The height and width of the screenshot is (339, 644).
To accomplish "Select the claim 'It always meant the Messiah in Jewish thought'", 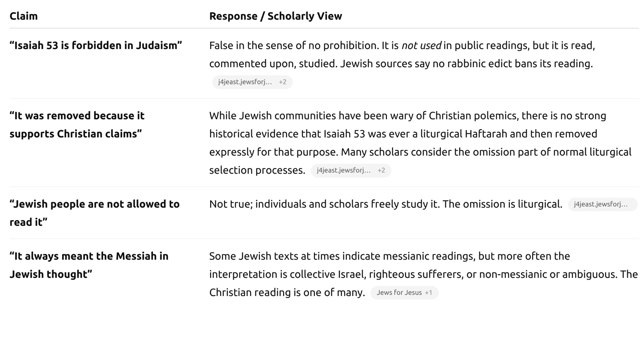I will [89, 265].
